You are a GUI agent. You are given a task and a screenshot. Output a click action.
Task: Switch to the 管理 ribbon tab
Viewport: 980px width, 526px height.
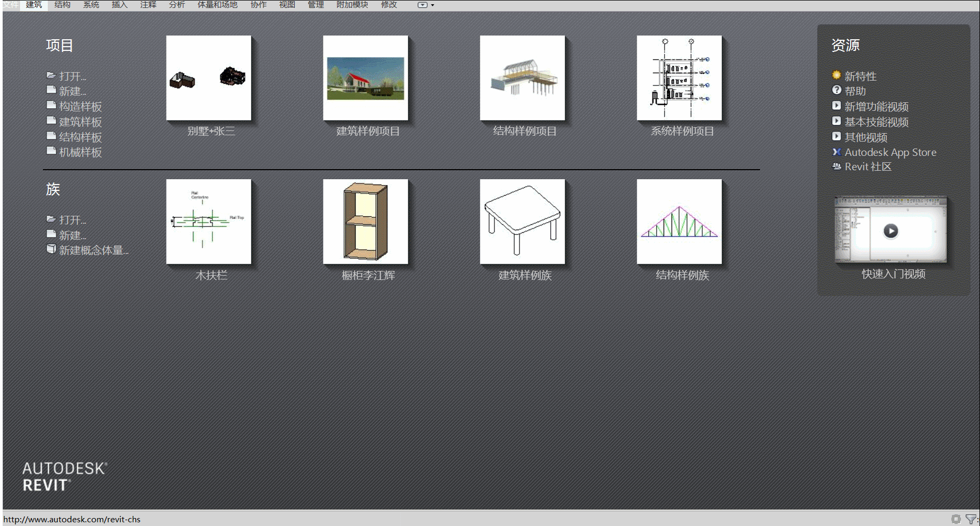(316, 5)
